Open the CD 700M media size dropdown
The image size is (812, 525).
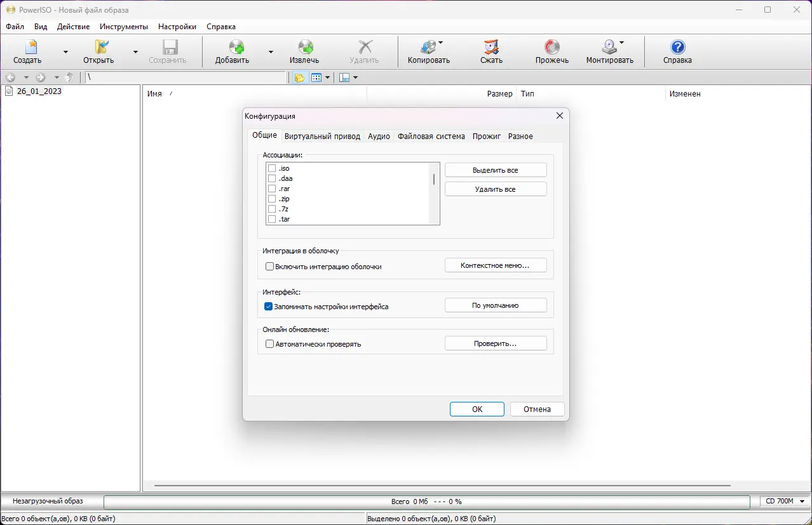click(x=785, y=502)
